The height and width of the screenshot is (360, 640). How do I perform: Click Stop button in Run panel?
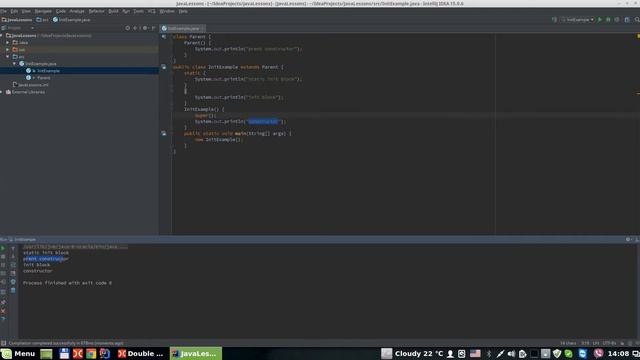[3, 256]
